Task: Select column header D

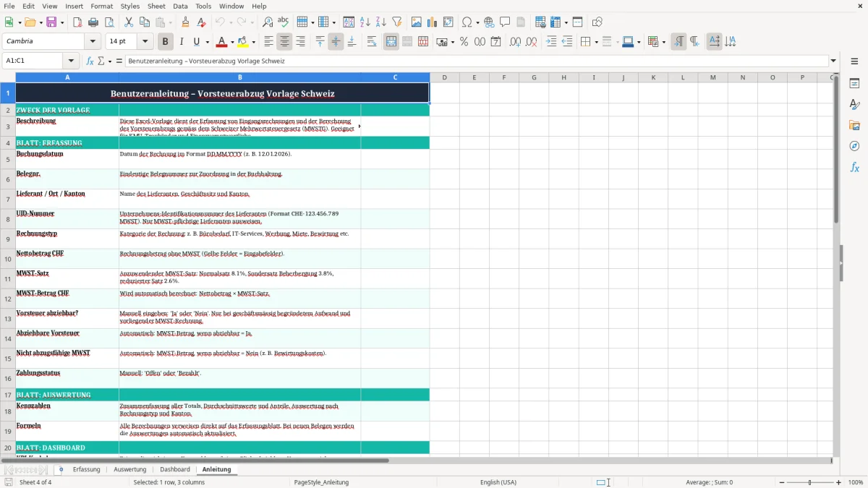Action: tap(444, 77)
